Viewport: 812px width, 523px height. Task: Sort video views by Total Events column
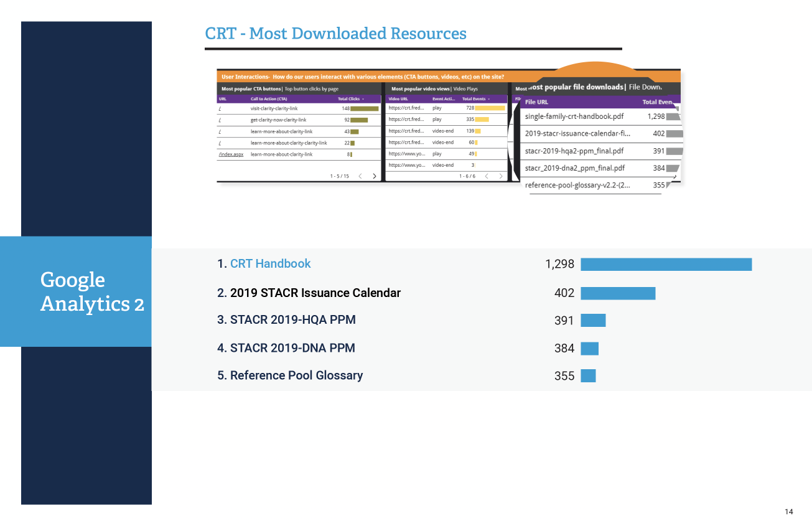pyautogui.click(x=475, y=99)
